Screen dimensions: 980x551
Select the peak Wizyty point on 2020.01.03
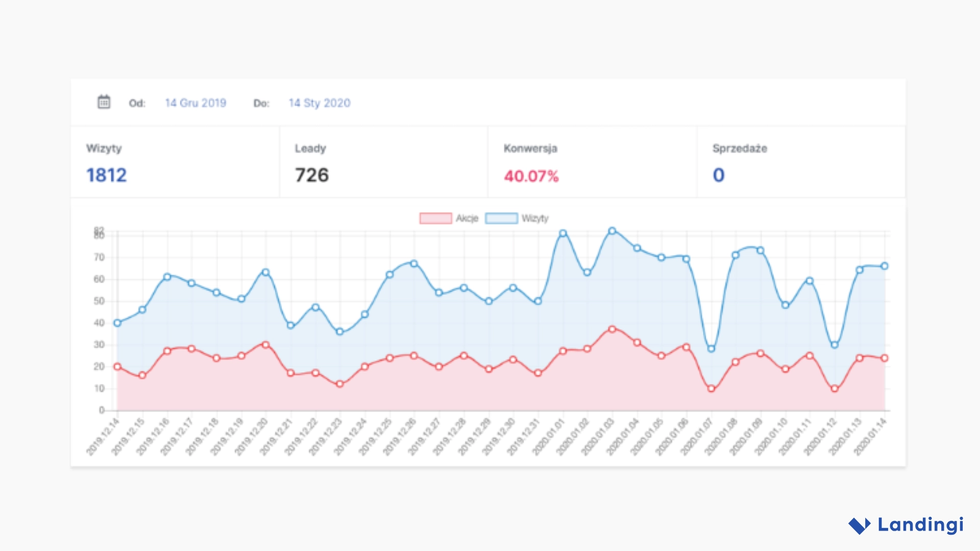pos(611,231)
